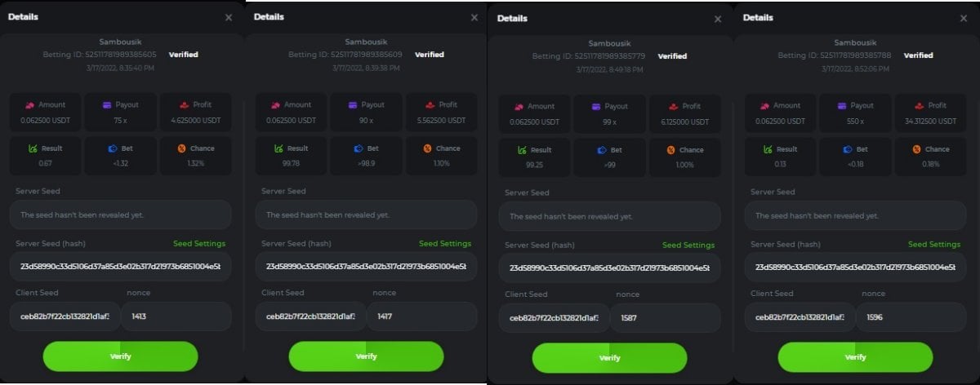This screenshot has height=385, width=980.
Task: Close the Details panel with 75 x payout
Action: (229, 17)
